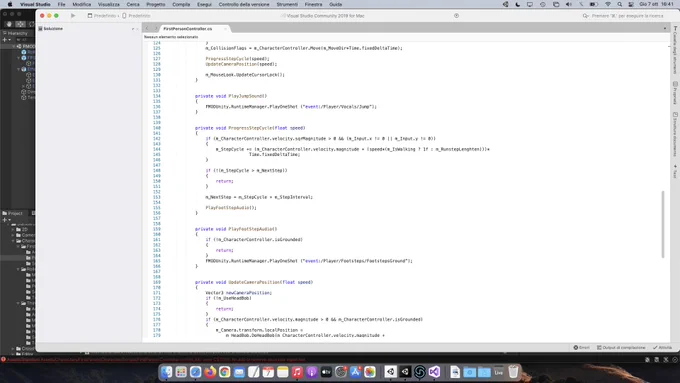Open Safari from the Dock
This screenshot has width=680, height=383.
196,372
